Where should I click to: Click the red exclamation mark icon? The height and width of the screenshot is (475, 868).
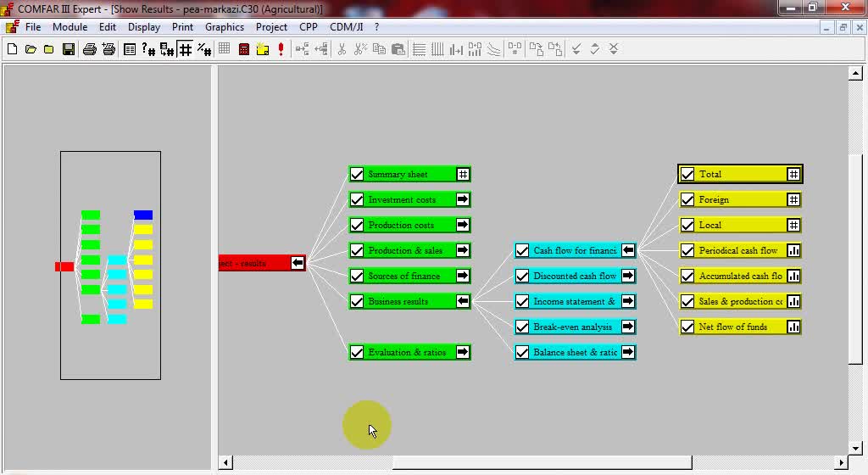tap(281, 49)
